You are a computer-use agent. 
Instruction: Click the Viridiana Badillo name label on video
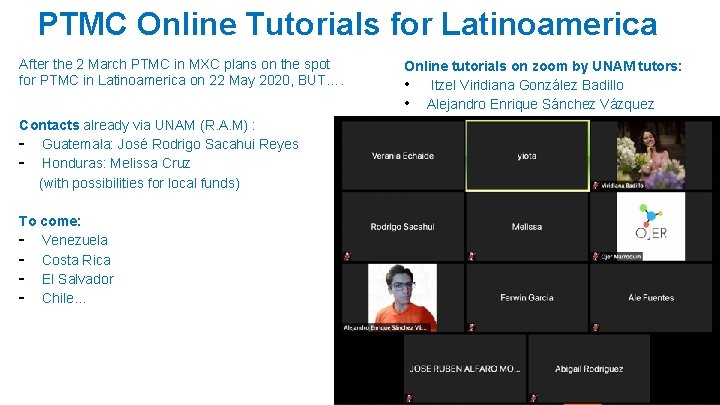pyautogui.click(x=622, y=186)
